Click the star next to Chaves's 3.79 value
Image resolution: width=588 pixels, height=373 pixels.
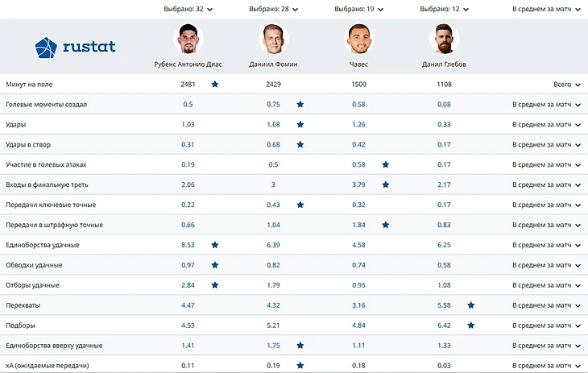386,184
